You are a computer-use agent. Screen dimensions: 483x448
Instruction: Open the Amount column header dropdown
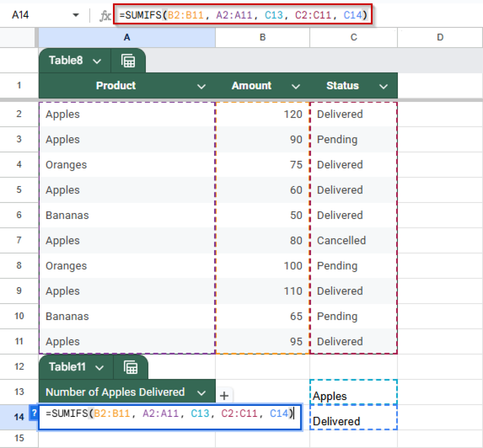click(x=296, y=86)
